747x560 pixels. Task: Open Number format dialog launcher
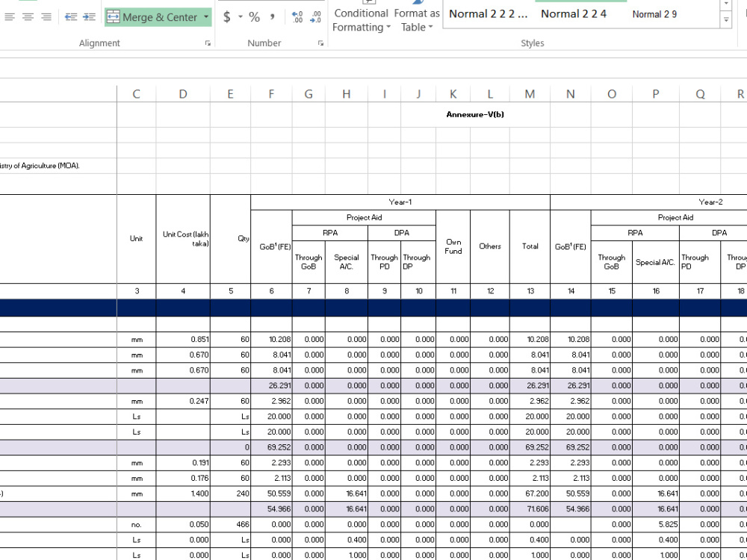click(x=320, y=43)
